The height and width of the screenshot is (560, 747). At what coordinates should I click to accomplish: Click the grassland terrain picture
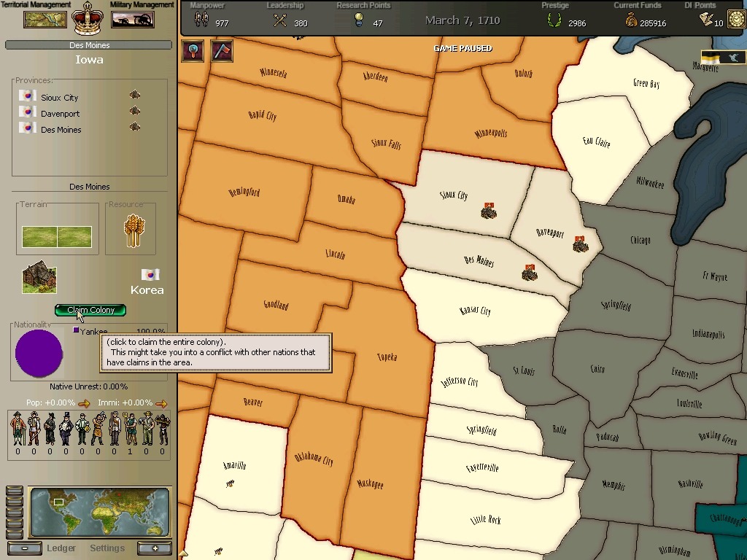pos(57,237)
